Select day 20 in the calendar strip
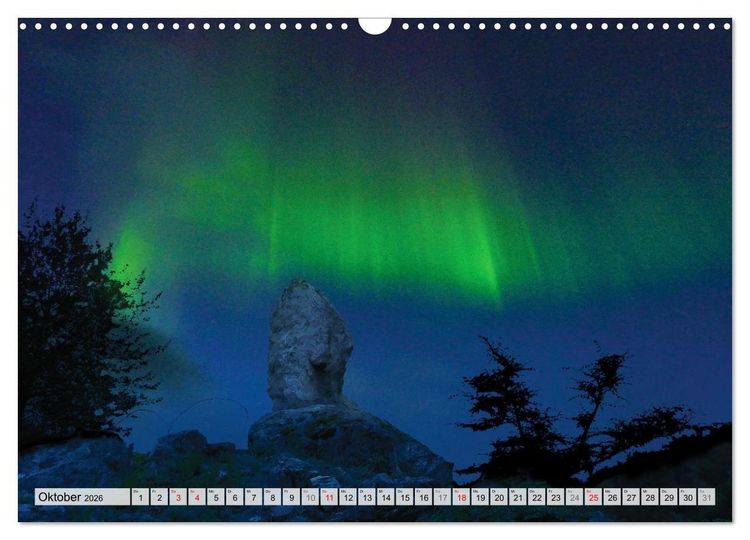This screenshot has height=540, width=750. pos(499,496)
